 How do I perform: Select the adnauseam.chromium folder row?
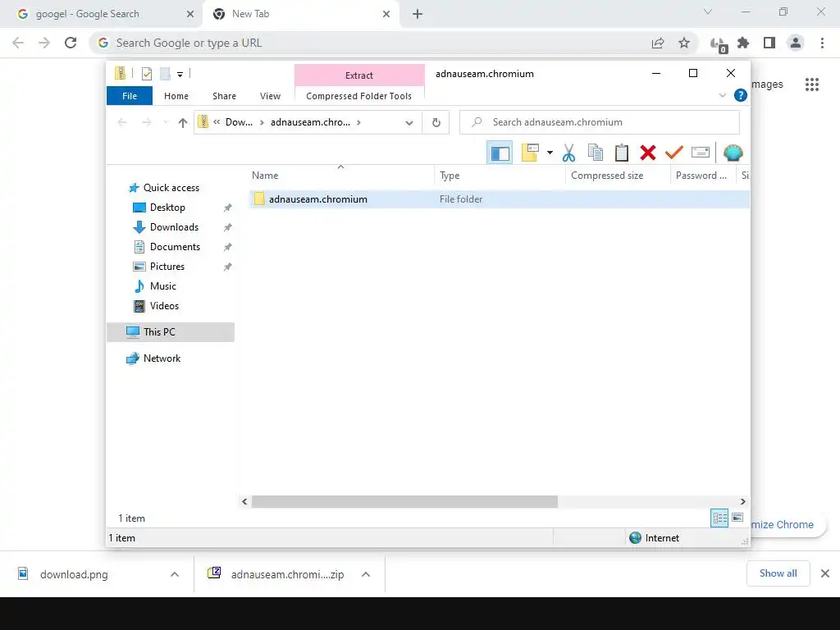(500, 199)
